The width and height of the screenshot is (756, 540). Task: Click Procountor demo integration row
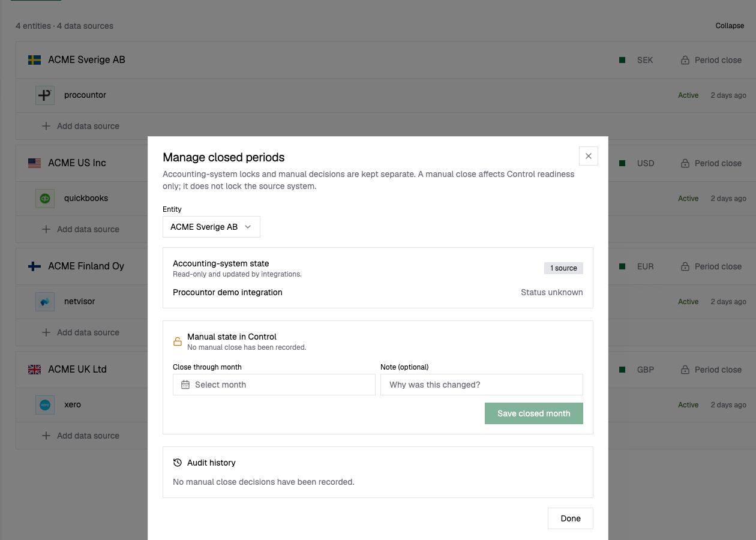377,292
